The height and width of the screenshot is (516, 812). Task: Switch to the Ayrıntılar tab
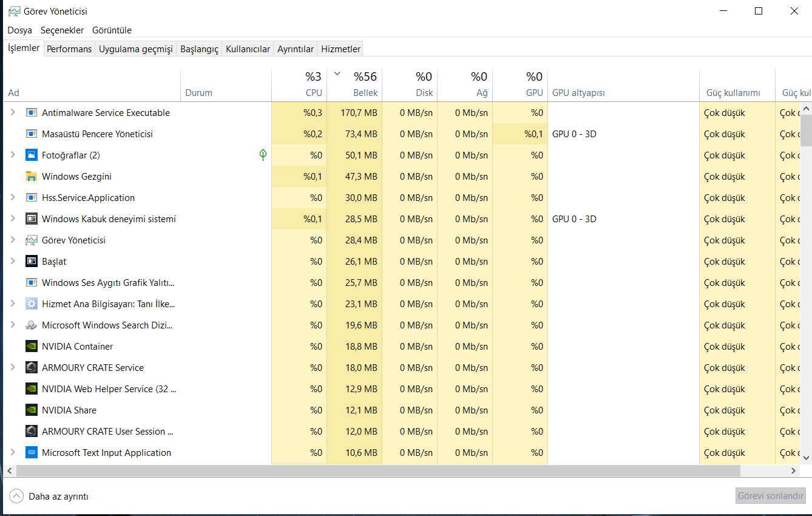[x=296, y=49]
